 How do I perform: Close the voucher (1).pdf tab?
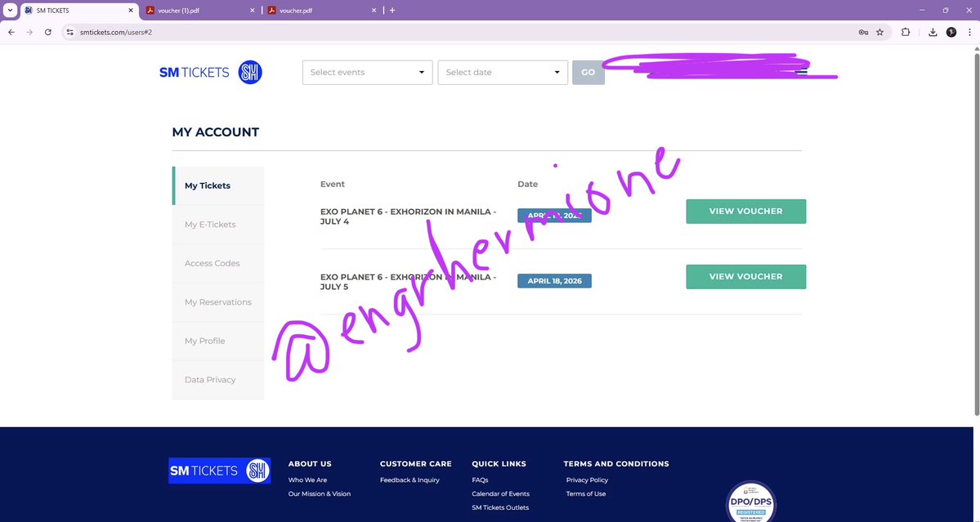253,11
